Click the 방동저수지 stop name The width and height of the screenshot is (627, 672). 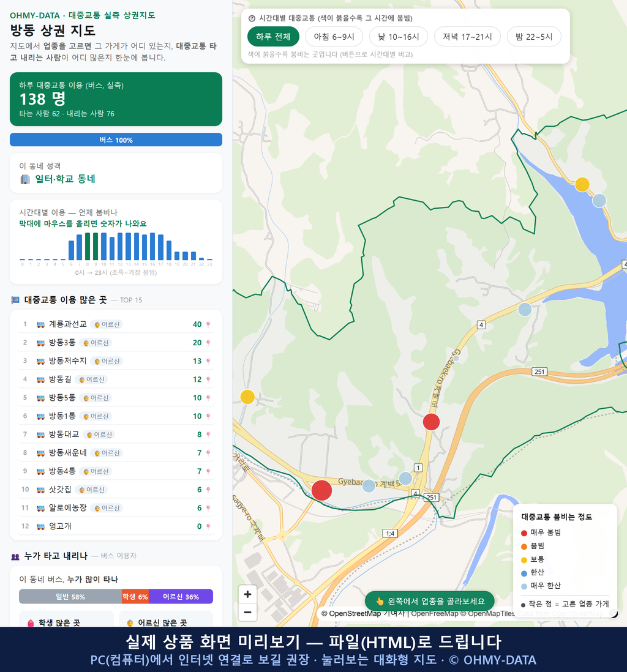[x=68, y=361]
